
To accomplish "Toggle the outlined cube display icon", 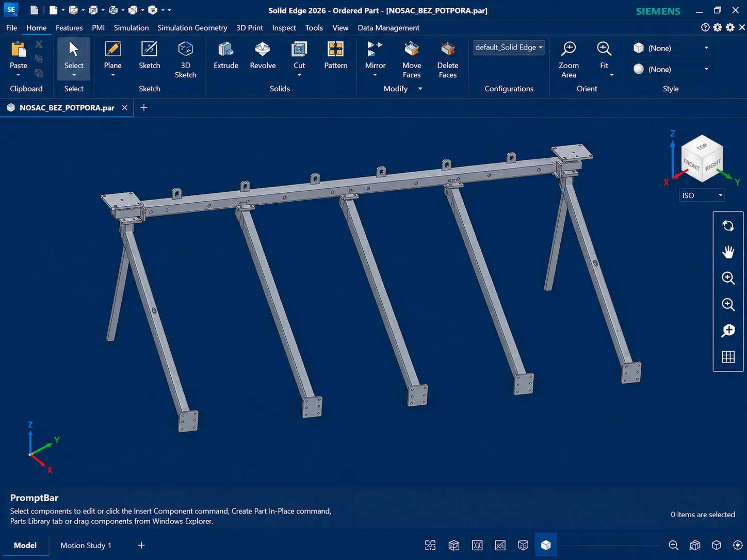I will (454, 545).
